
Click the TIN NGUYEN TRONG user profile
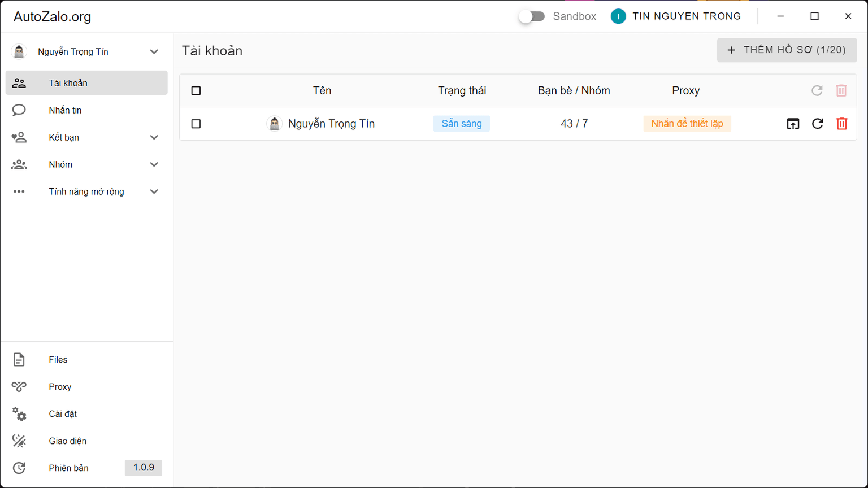(x=676, y=16)
